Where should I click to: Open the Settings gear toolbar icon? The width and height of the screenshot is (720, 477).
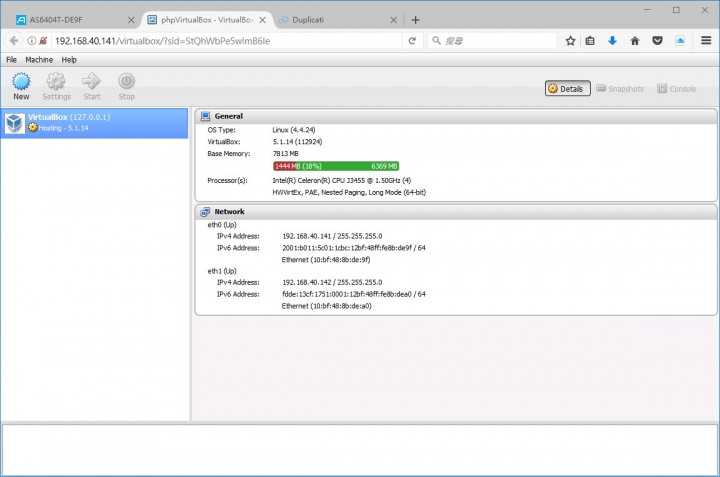pyautogui.click(x=56, y=81)
